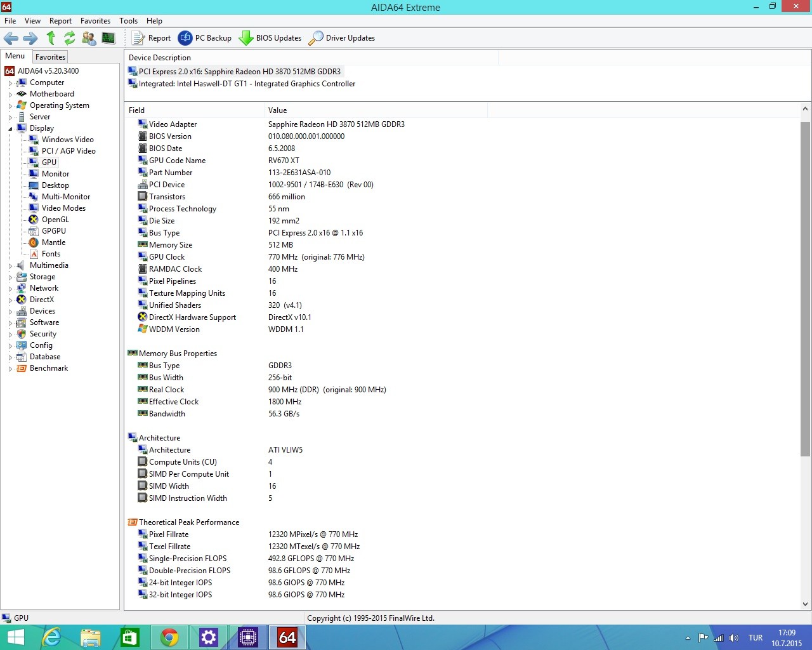Collapse the Display tree node
Image resolution: width=812 pixels, height=650 pixels.
(x=10, y=129)
